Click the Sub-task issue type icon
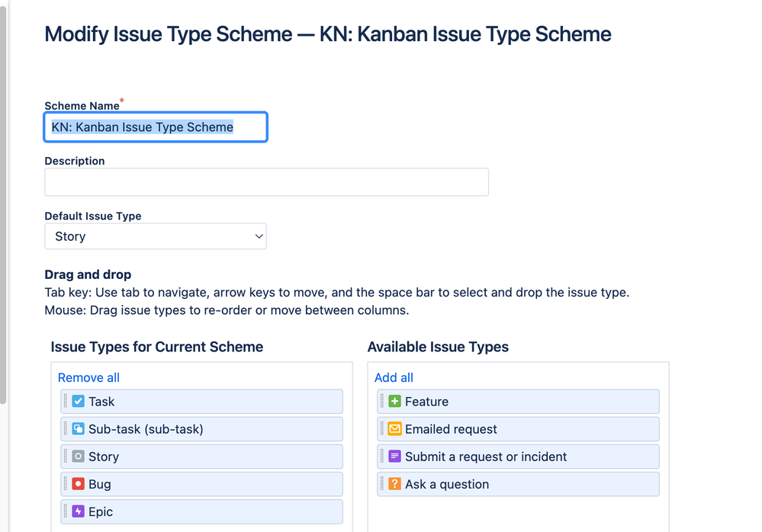Screen dimensions: 762x532 point(78,429)
